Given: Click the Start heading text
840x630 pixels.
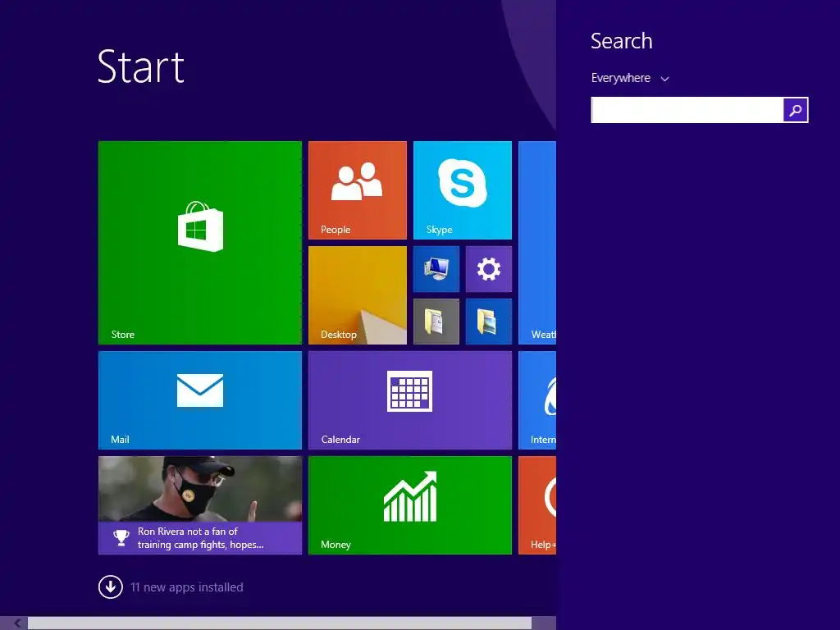Looking at the screenshot, I should [141, 66].
